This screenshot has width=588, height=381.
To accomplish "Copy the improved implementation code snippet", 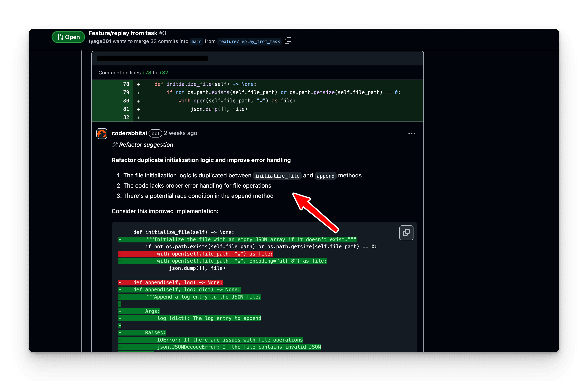I will click(406, 232).
